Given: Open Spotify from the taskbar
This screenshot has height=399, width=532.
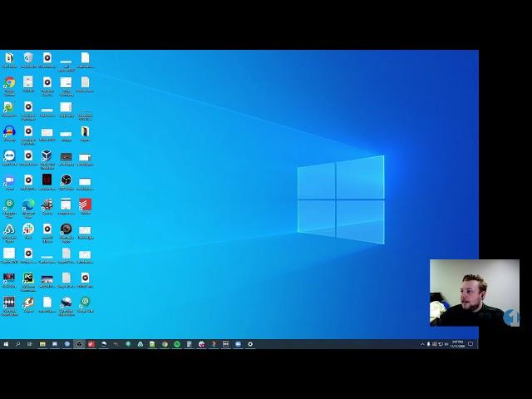Looking at the screenshot, I should tap(177, 344).
